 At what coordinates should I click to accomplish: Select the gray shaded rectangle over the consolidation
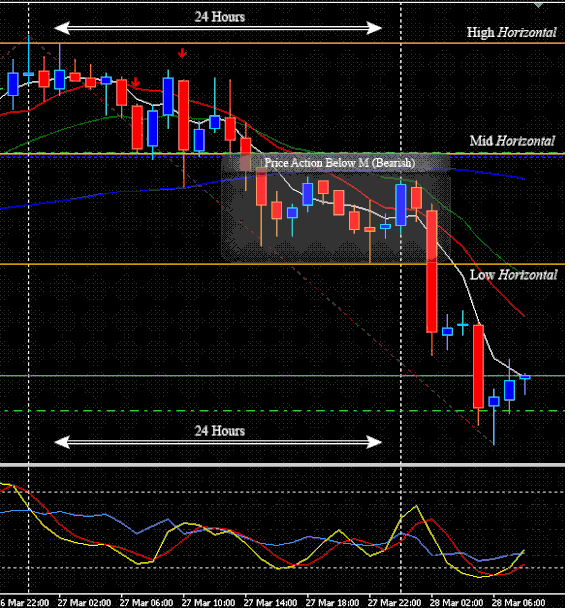336,208
